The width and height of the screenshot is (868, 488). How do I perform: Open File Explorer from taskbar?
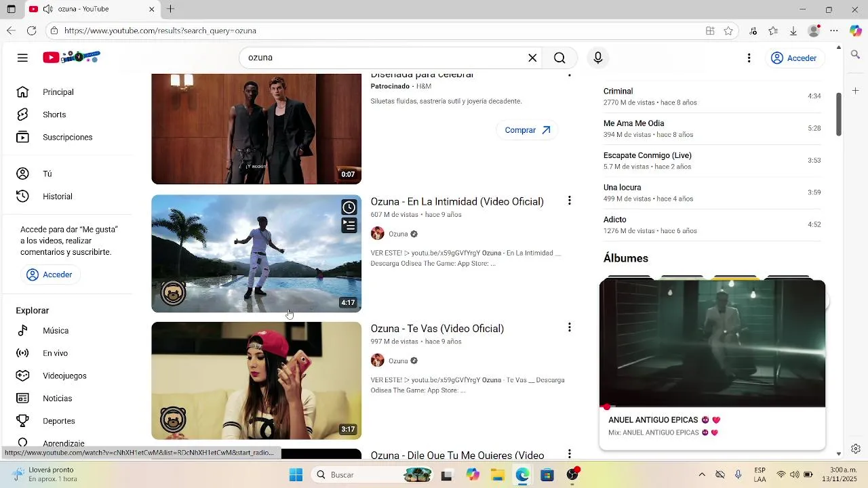pos(498,475)
